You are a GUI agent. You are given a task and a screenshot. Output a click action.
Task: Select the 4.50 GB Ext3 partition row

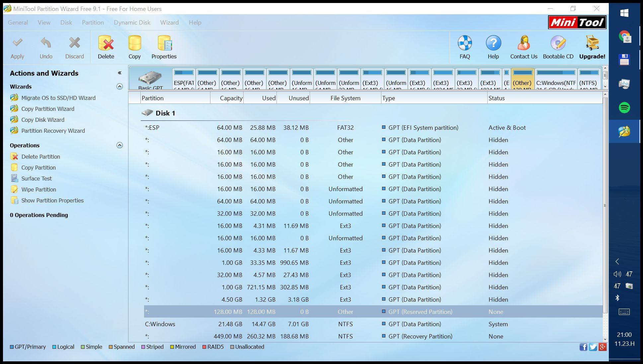[x=373, y=300]
